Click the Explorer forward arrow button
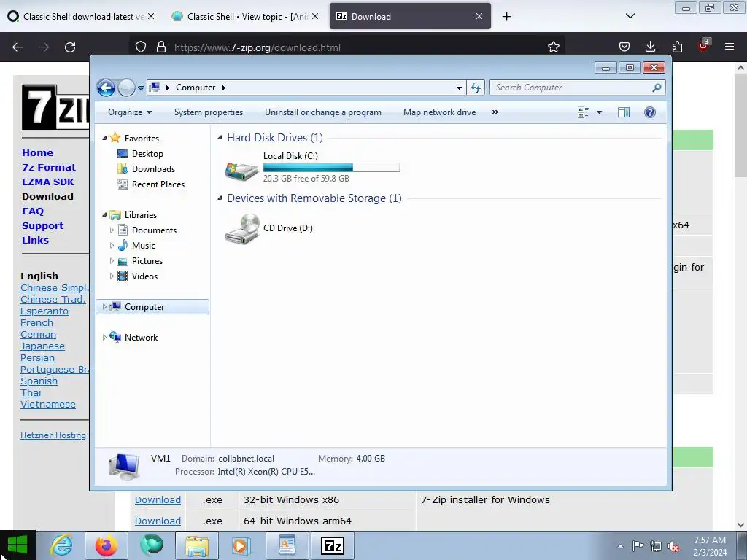The image size is (747, 560). (x=125, y=87)
